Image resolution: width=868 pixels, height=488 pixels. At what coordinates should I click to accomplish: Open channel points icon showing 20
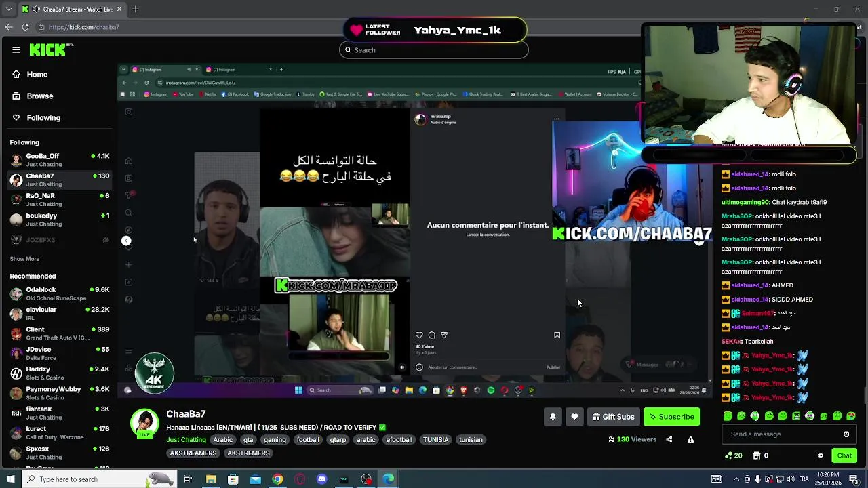coord(734,455)
